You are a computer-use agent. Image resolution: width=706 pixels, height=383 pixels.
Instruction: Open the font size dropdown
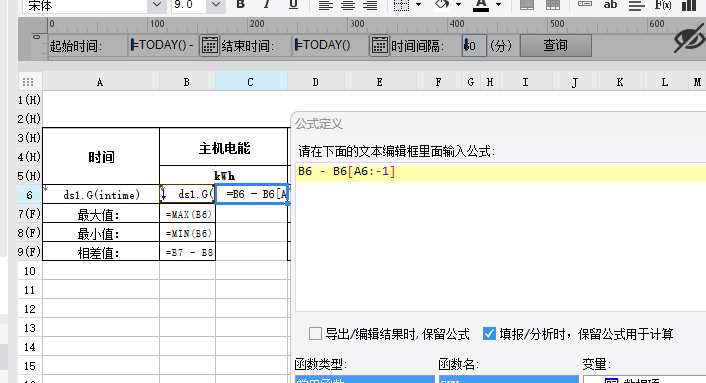[216, 5]
